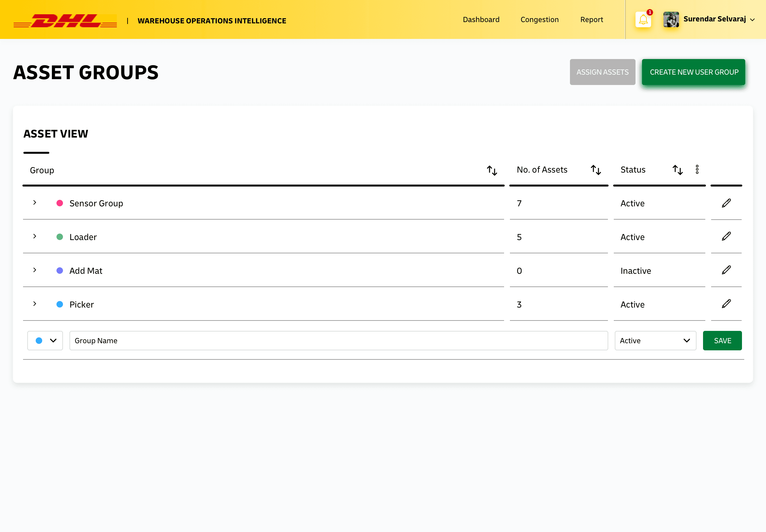
Task: Go to the Dashboard menu
Action: pyautogui.click(x=481, y=20)
